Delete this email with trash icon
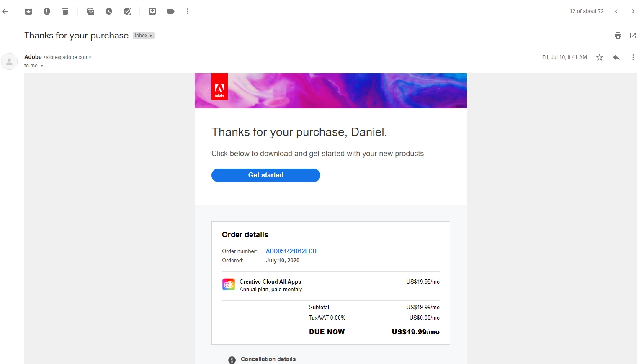 (x=65, y=11)
